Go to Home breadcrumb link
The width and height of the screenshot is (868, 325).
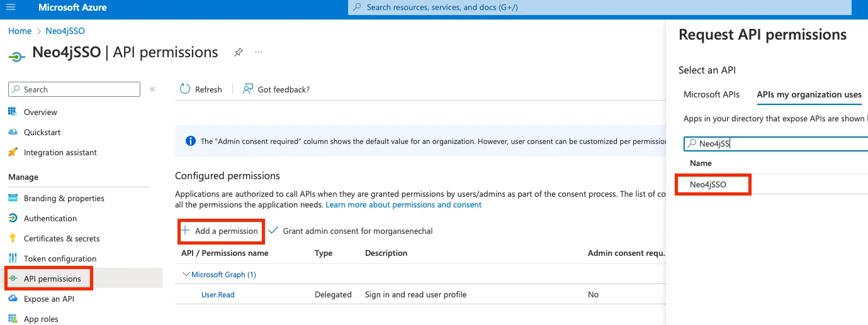[20, 31]
